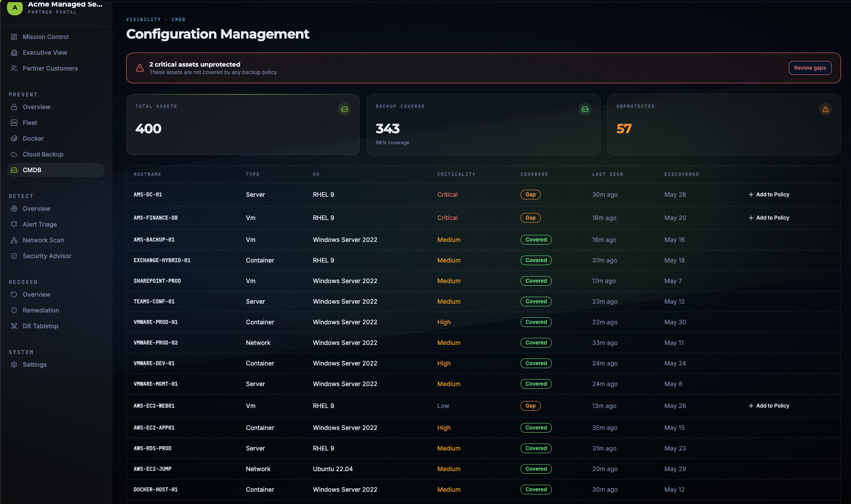Open DR Tabletop link in sidebar
Image resolution: width=851 pixels, height=504 pixels.
coord(56,326)
